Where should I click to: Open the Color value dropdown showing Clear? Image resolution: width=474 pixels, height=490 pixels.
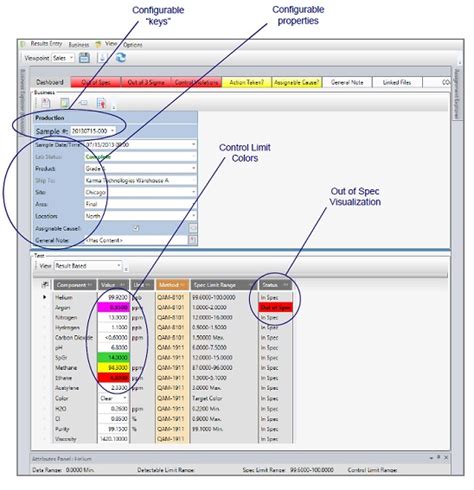[x=125, y=398]
